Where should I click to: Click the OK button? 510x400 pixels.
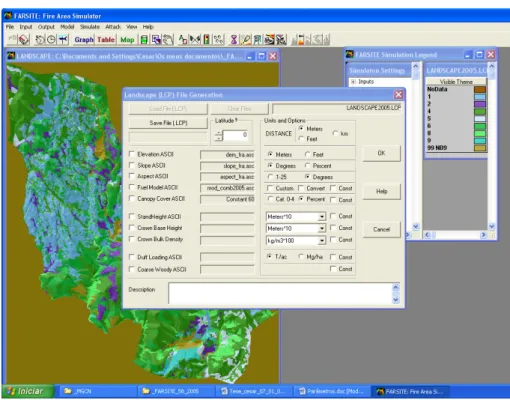click(381, 153)
